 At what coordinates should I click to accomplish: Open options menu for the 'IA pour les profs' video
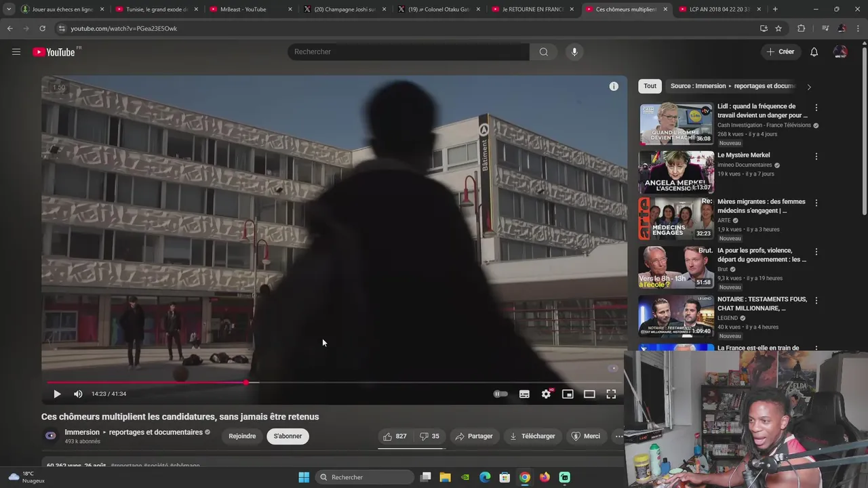[816, 251]
